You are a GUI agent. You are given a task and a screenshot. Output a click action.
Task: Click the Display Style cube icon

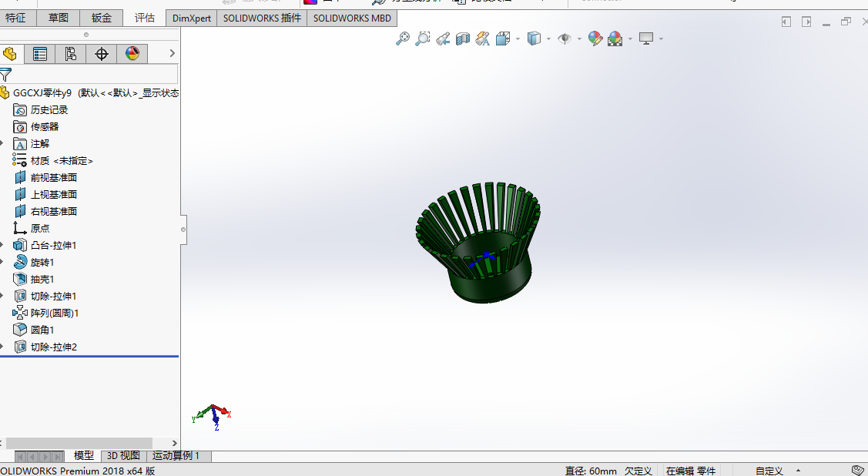(x=534, y=39)
